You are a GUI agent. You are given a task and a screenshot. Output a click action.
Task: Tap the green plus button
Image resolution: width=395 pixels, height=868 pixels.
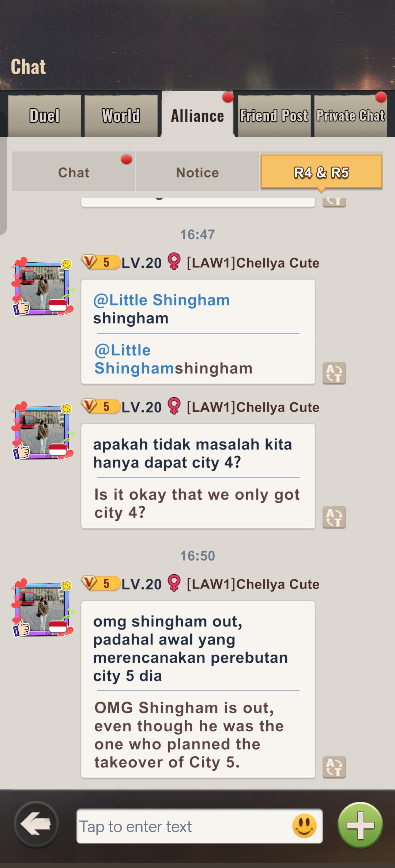pos(360,825)
